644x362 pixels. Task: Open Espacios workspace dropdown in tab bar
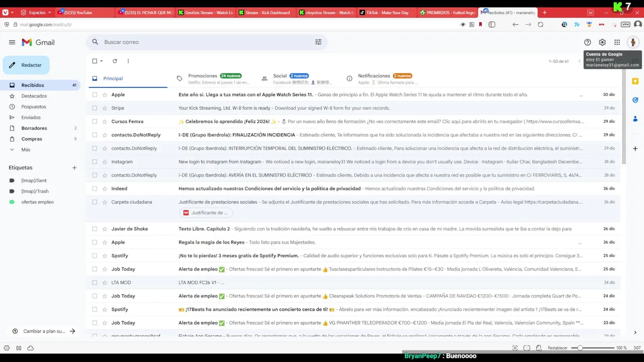pyautogui.click(x=37, y=13)
